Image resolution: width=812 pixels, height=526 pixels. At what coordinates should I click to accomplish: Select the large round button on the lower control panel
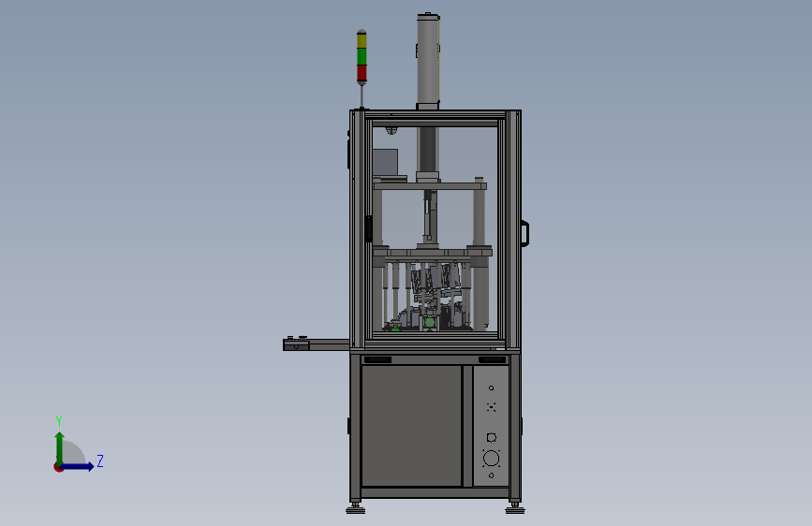point(491,459)
